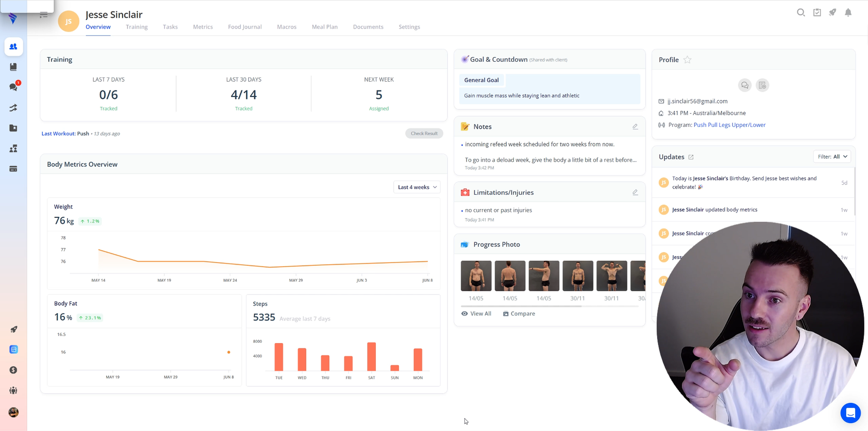Click the 'no current or past injuries' note
Viewport: 868px width, 431px height.
[x=498, y=210]
